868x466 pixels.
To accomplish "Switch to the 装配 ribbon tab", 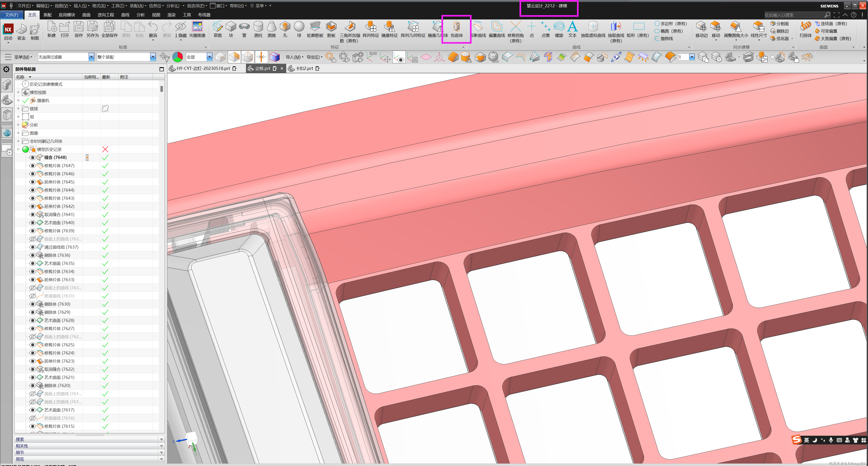I will 48,15.
